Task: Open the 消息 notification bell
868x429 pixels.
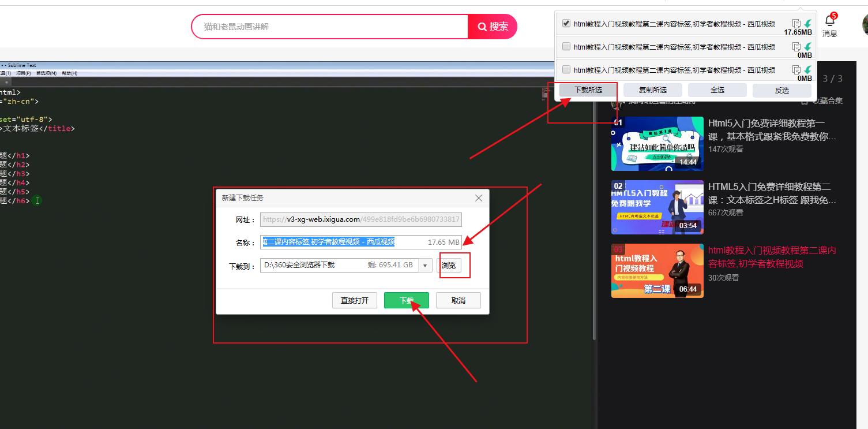Action: 829,21
